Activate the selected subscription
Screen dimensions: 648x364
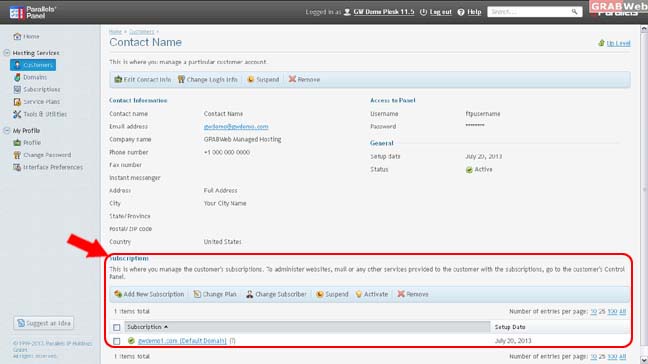372,294
